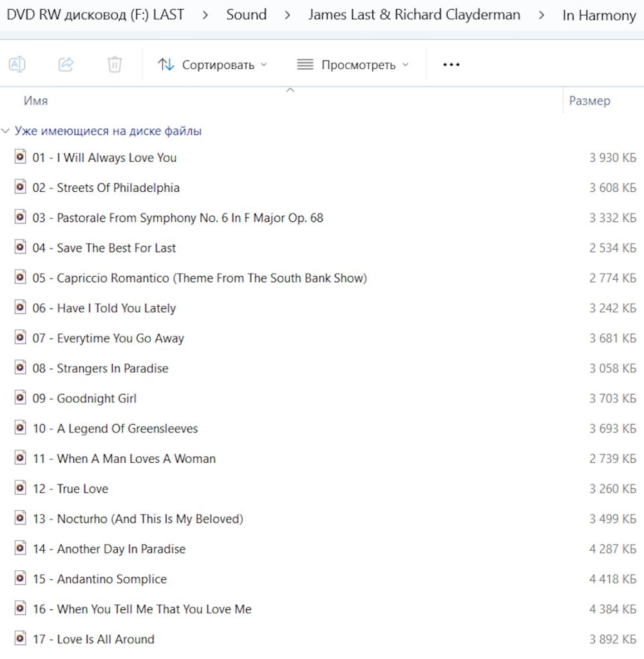Click the 2 534 КБ size value
The width and height of the screenshot is (644, 659).
click(612, 248)
